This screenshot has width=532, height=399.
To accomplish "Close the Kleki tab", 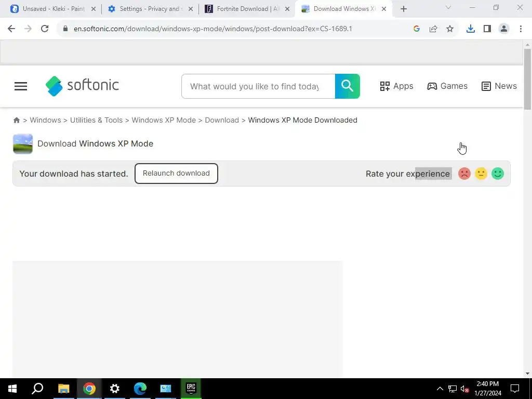I will point(94,9).
